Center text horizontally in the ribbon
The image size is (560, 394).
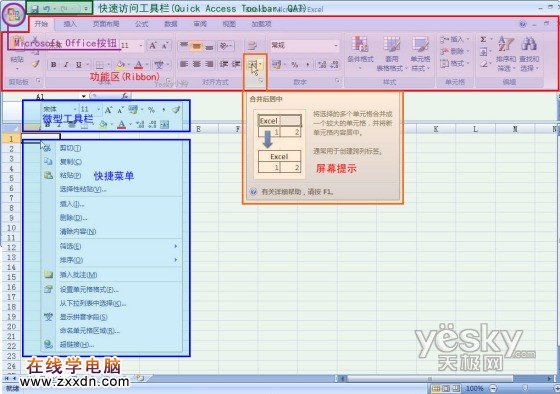point(196,64)
